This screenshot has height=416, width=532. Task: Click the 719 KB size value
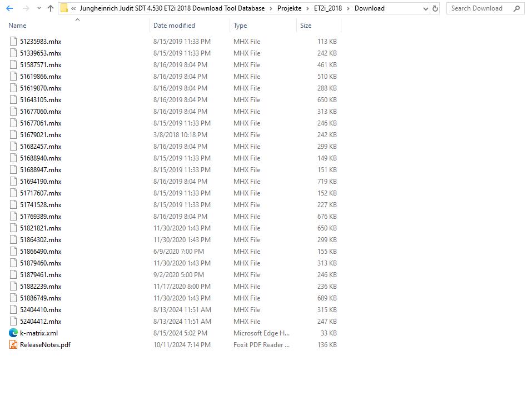tap(327, 182)
